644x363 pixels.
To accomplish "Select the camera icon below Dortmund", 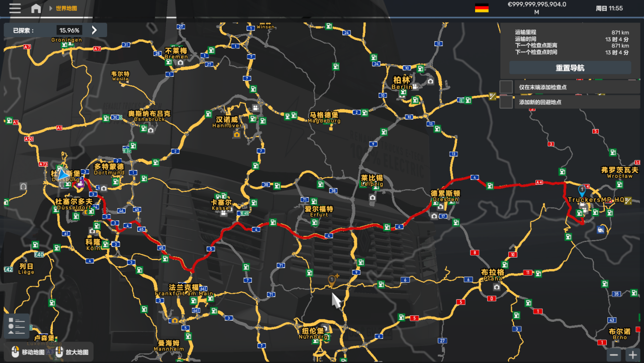I will (x=104, y=188).
